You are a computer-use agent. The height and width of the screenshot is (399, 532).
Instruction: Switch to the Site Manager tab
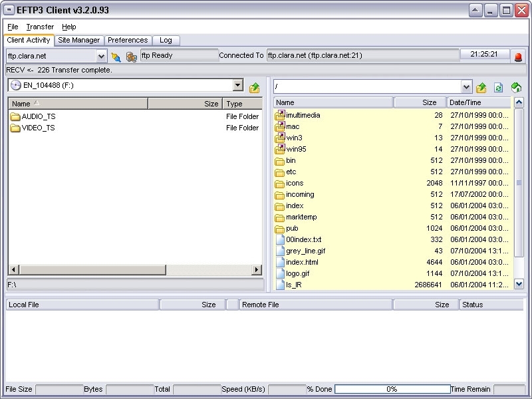[78, 40]
